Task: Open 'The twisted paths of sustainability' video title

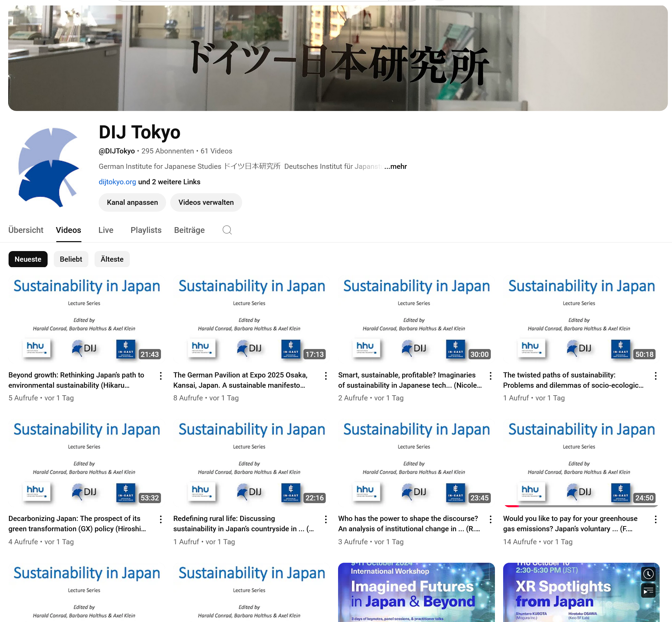Action: 573,380
